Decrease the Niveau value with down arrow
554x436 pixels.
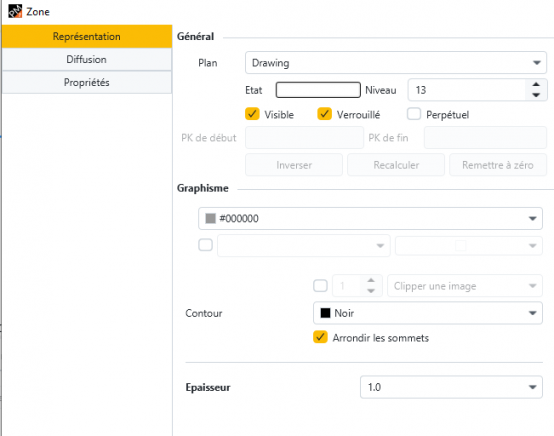(x=536, y=95)
